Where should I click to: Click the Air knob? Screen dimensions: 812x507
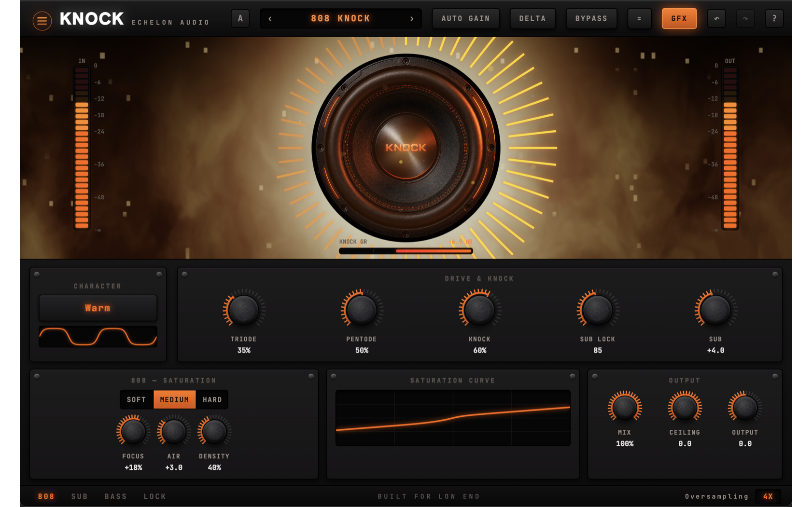[174, 431]
